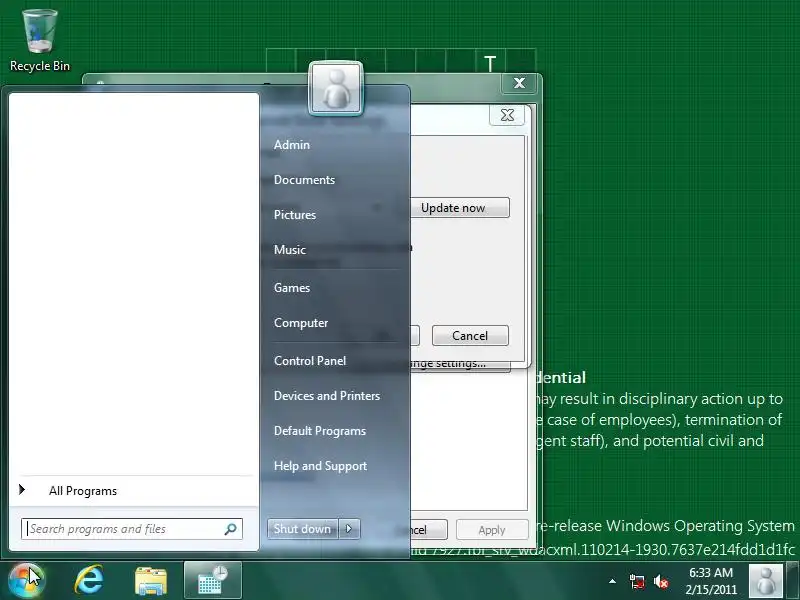The height and width of the screenshot is (600, 800).
Task: Click the user tile on the taskbar
Action: coord(765,581)
